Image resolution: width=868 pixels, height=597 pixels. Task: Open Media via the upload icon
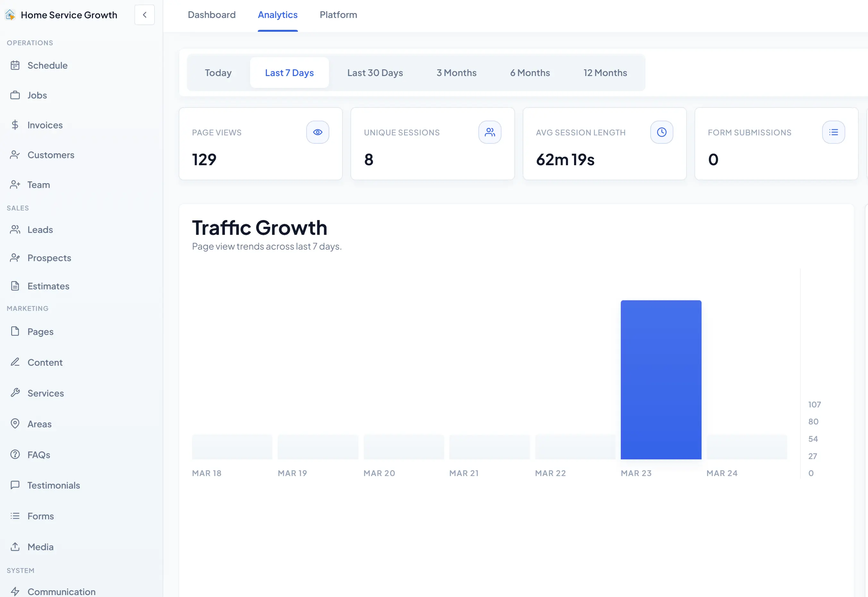point(15,547)
